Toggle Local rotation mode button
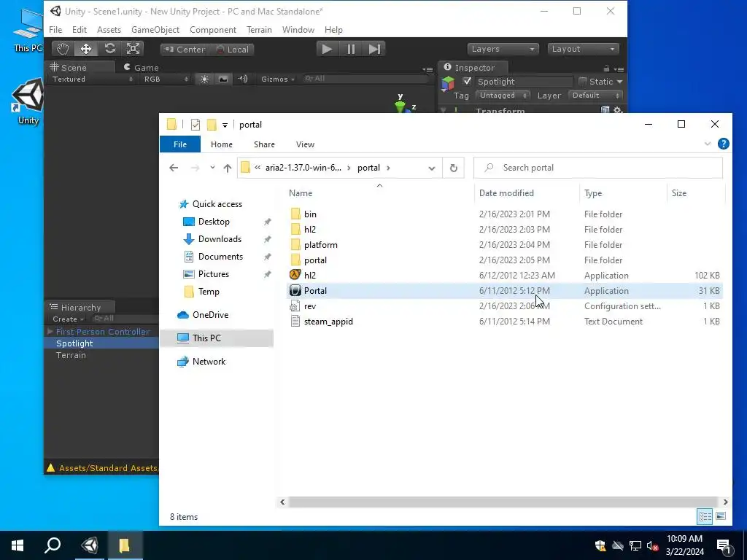 [x=233, y=50]
